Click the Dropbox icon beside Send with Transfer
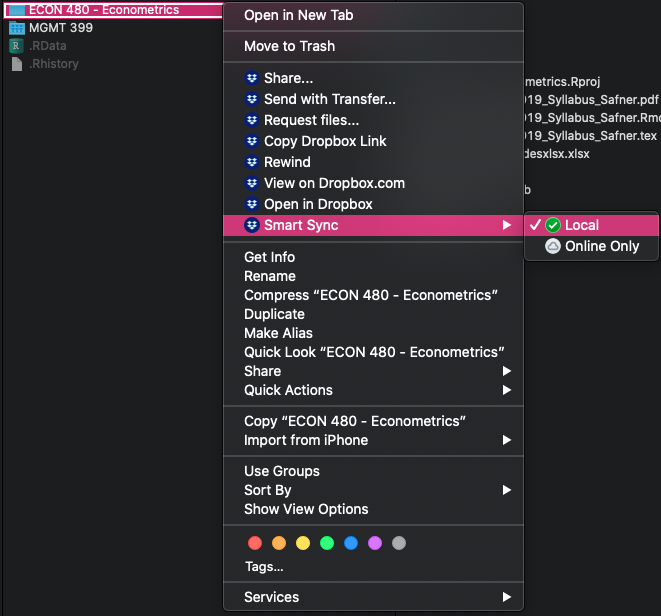 pyautogui.click(x=252, y=99)
